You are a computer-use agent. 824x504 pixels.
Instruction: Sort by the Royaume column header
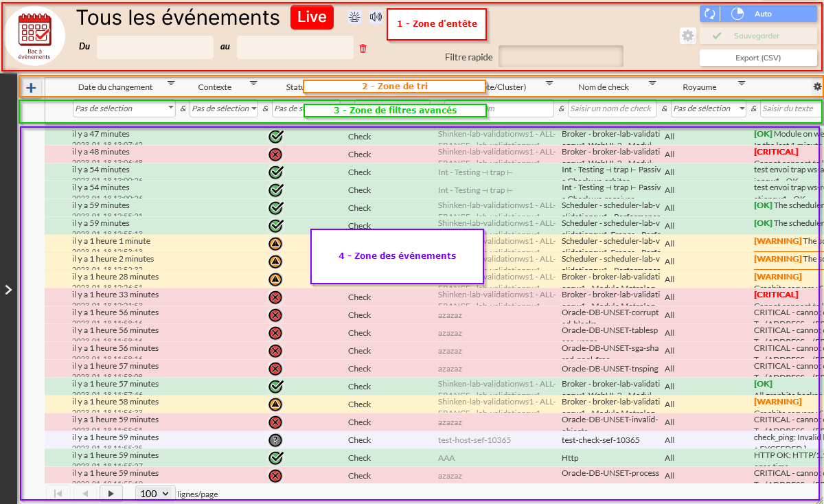[699, 87]
